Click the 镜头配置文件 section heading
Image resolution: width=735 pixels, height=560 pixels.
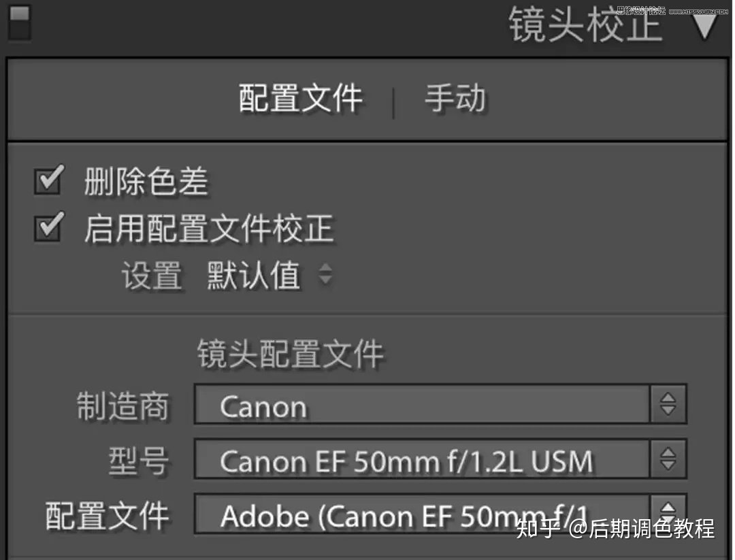point(290,354)
